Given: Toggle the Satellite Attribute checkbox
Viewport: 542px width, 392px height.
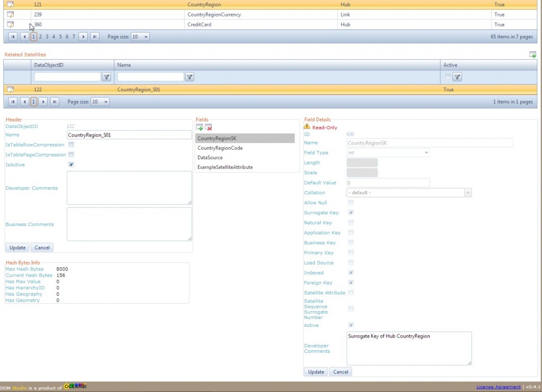Looking at the screenshot, I should pos(351,293).
